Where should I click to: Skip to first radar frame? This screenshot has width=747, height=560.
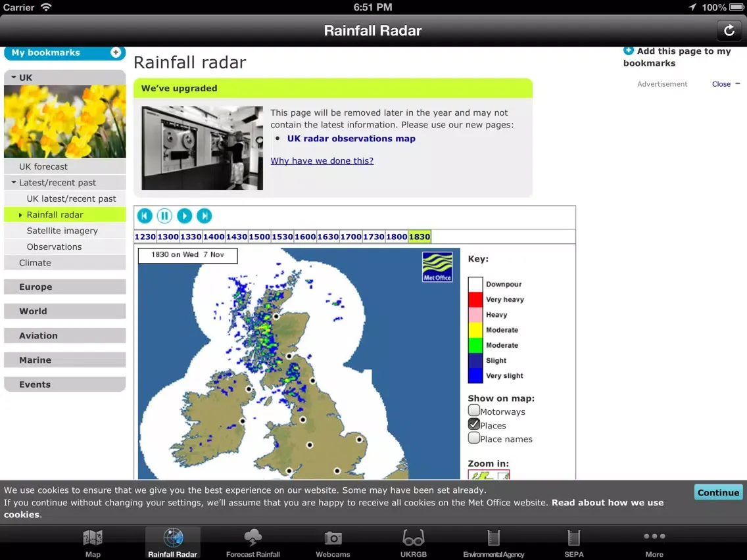[145, 216]
